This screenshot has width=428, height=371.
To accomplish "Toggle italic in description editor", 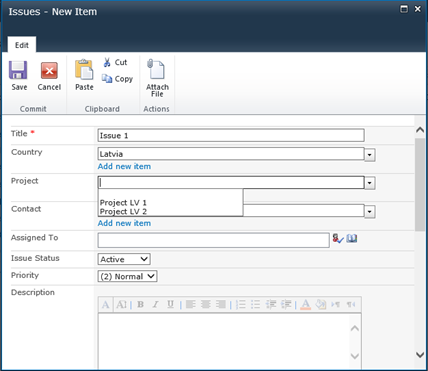I will 155,304.
